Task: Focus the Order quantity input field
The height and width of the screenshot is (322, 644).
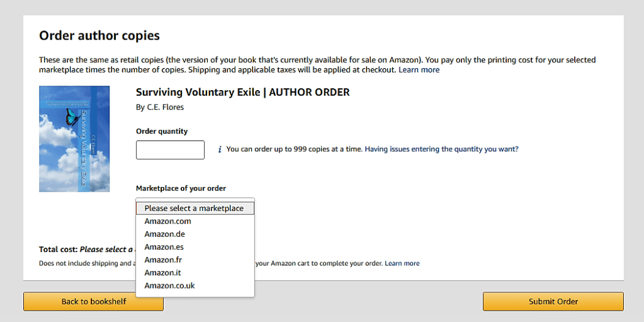Action: click(x=170, y=150)
